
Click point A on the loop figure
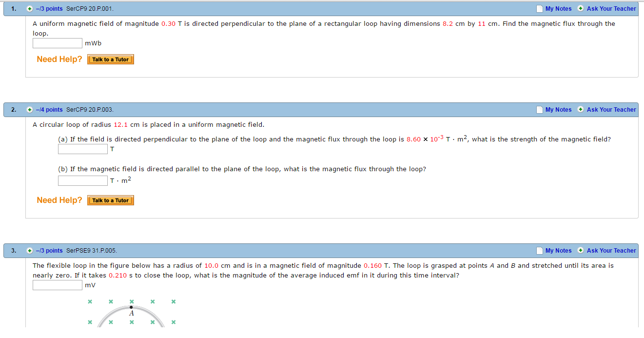click(131, 308)
